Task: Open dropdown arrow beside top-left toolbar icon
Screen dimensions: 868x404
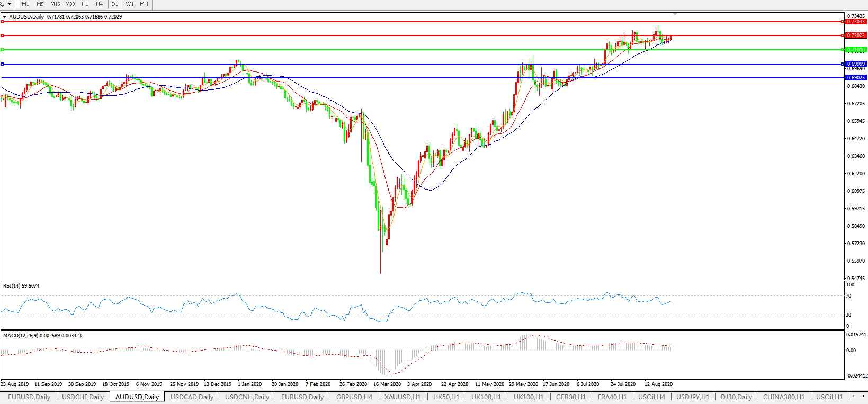Action: 9,4
